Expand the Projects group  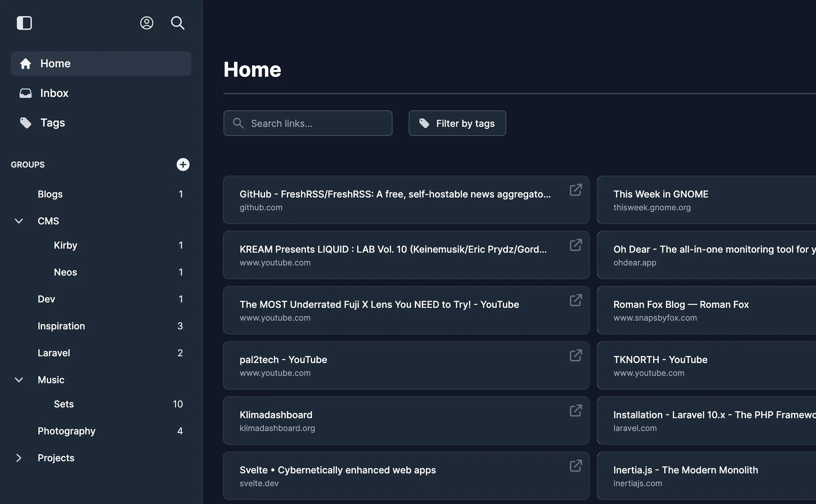19,458
